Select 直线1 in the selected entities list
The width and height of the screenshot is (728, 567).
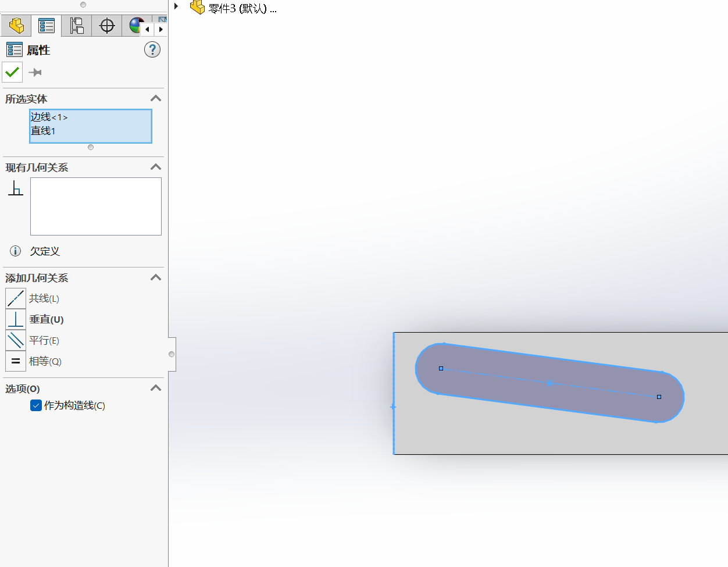(x=43, y=131)
